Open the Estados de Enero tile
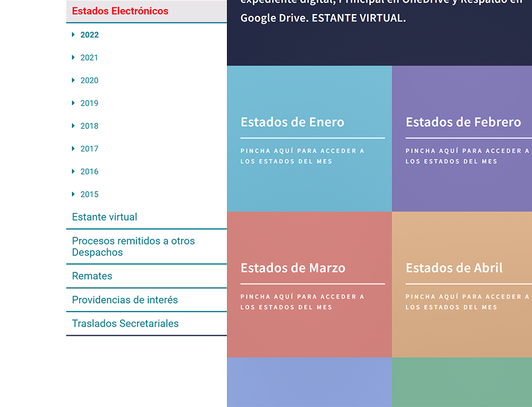The height and width of the screenshot is (407, 532). pyautogui.click(x=309, y=139)
